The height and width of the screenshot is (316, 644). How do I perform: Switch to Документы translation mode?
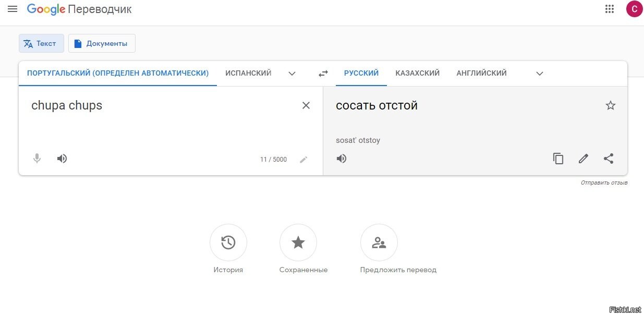(102, 44)
